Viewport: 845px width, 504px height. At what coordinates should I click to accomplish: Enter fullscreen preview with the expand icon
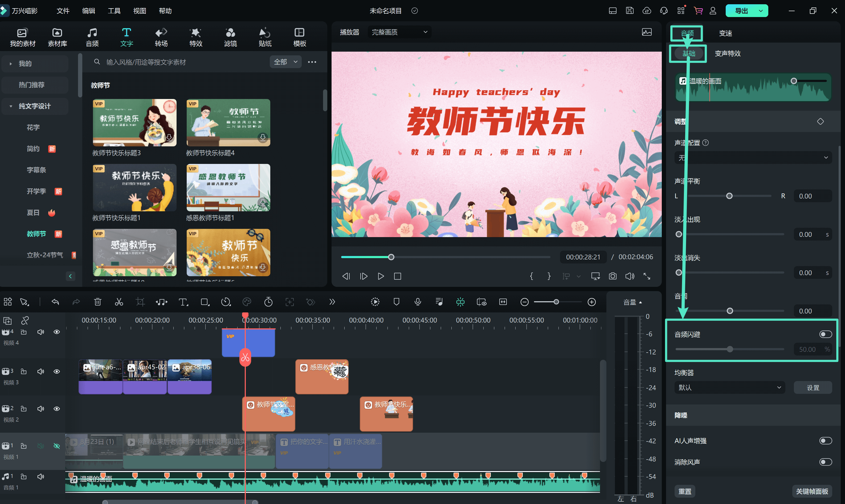(x=647, y=276)
